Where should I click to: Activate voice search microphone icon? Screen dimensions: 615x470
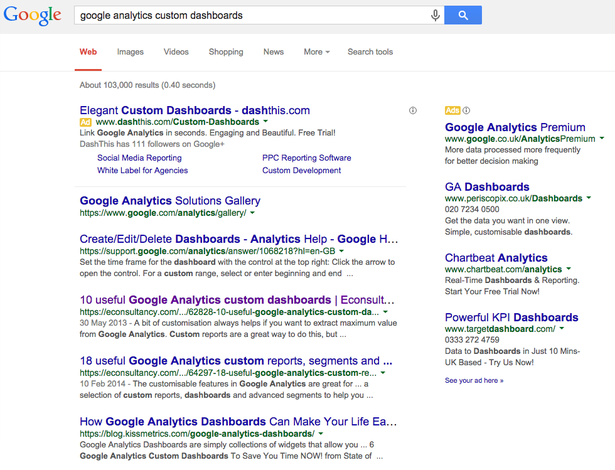(x=435, y=15)
